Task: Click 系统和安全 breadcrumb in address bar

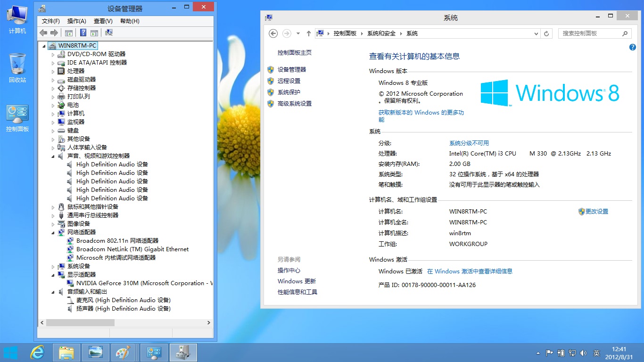Action: point(381,33)
